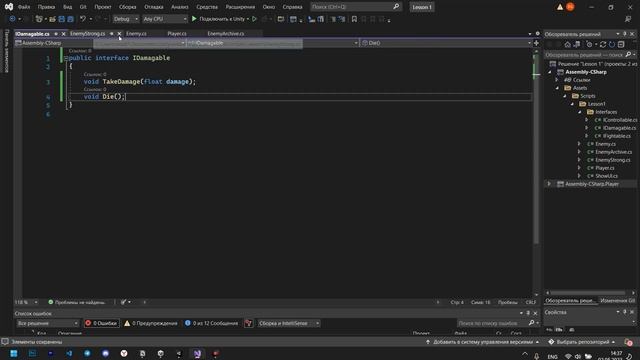Click the Visual Studio purple taskbar icon
640x360 pixels.
[197, 353]
